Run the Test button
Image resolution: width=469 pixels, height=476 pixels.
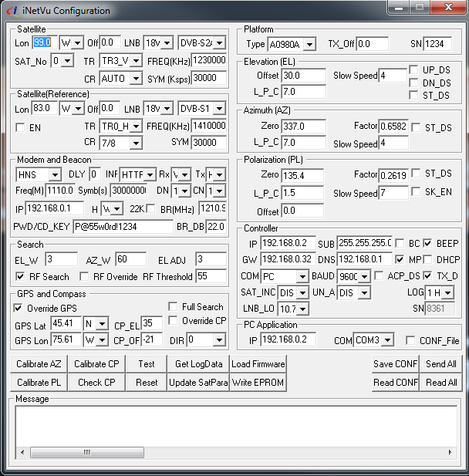click(147, 363)
